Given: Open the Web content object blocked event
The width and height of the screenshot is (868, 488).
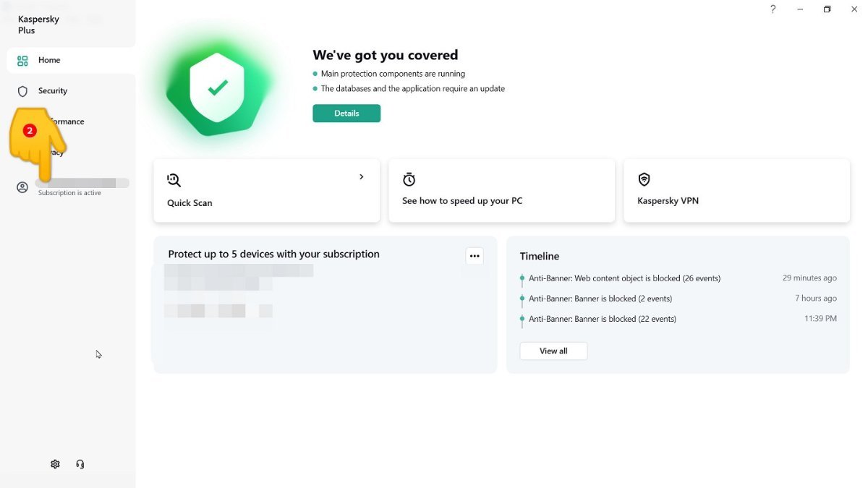Looking at the screenshot, I should pos(624,278).
